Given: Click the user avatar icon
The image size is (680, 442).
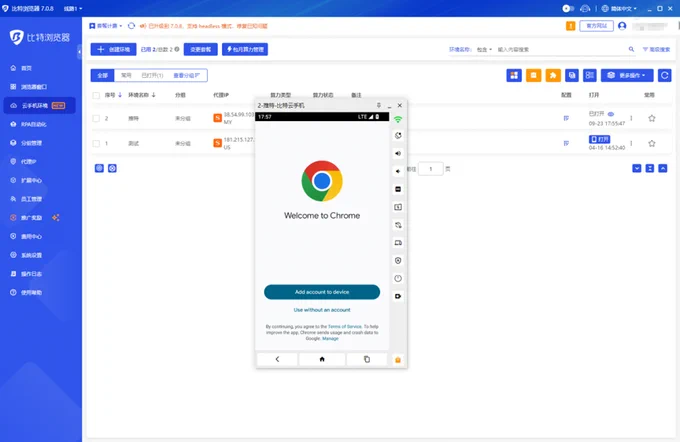Looking at the screenshot, I should point(622,26).
